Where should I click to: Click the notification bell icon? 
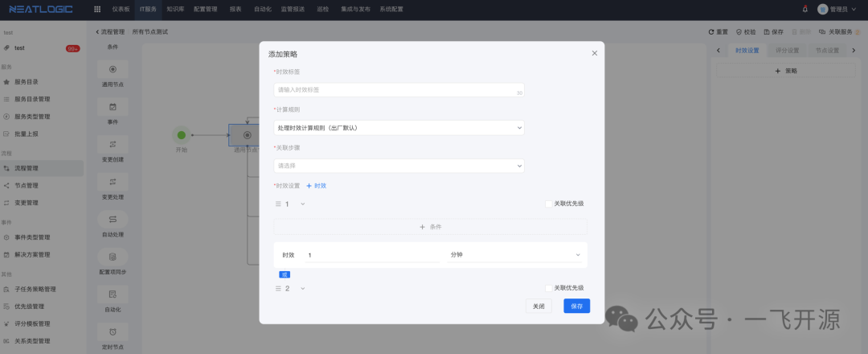coord(805,9)
